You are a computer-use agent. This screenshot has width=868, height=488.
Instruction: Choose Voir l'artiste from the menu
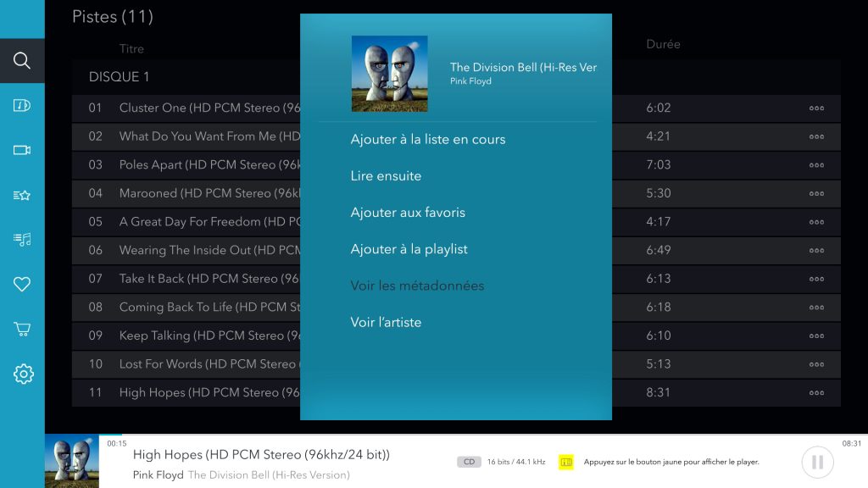pyautogui.click(x=386, y=323)
